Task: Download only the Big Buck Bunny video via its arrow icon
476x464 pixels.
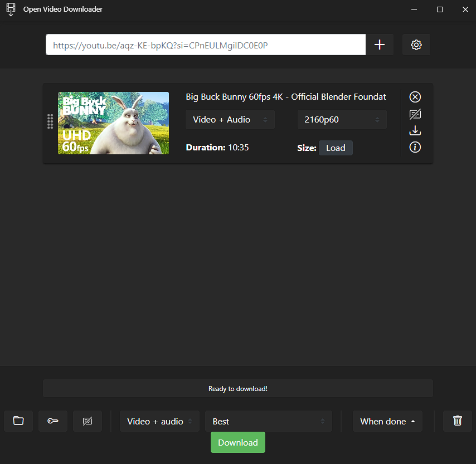Action: click(415, 130)
